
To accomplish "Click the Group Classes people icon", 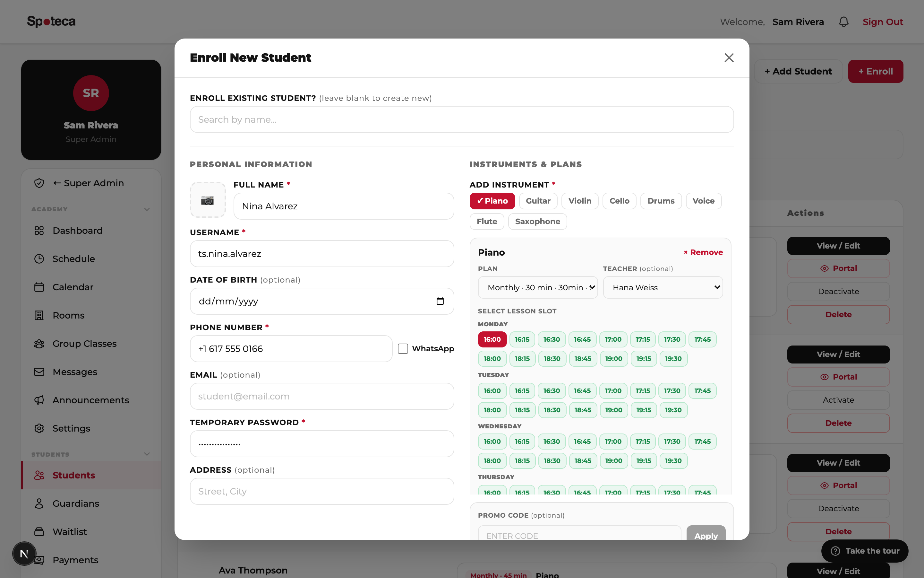I will 39,344.
